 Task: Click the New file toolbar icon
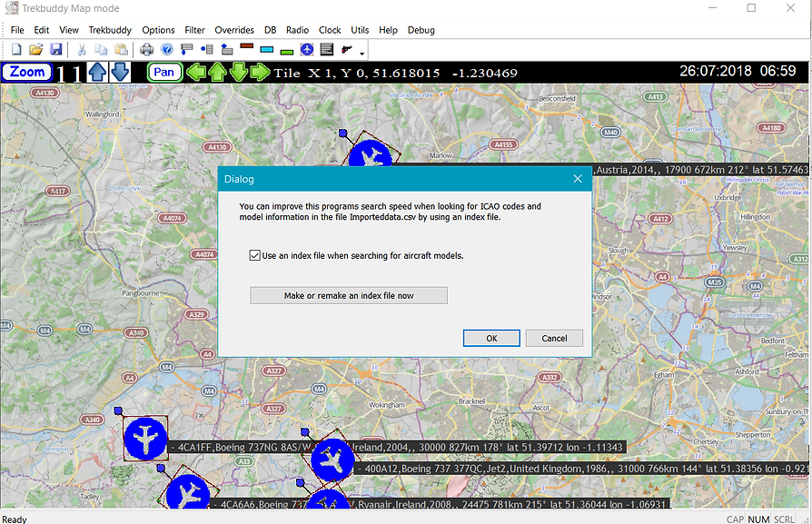click(x=16, y=50)
